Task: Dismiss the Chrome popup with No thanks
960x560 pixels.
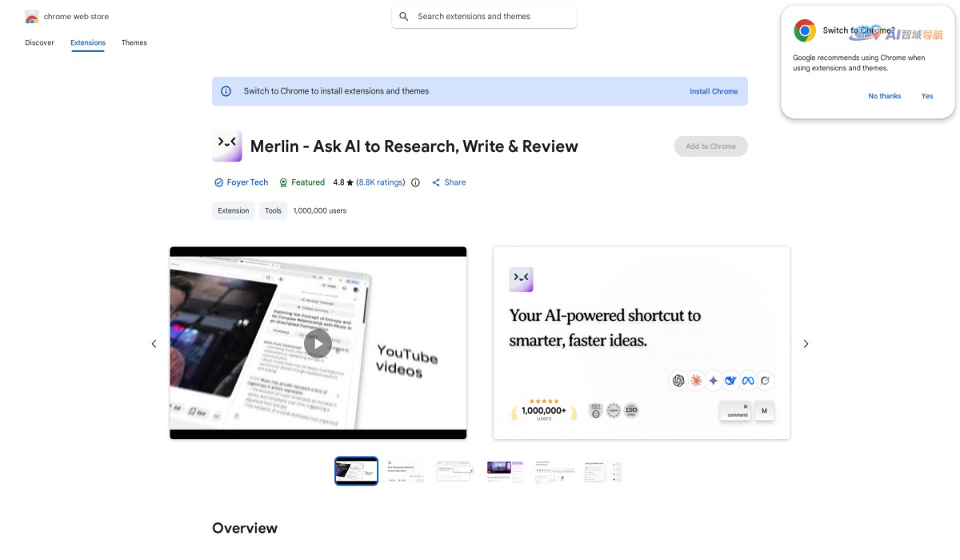Action: [x=884, y=96]
